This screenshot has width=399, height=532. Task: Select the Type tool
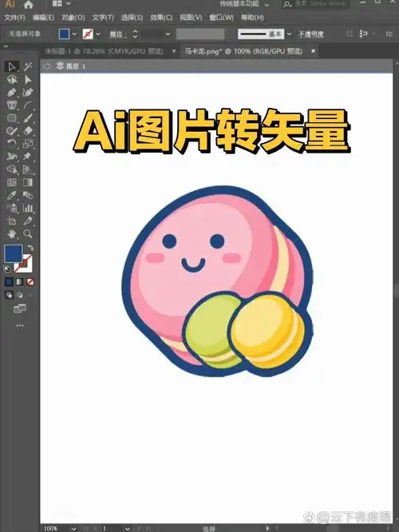pyautogui.click(x=12, y=105)
